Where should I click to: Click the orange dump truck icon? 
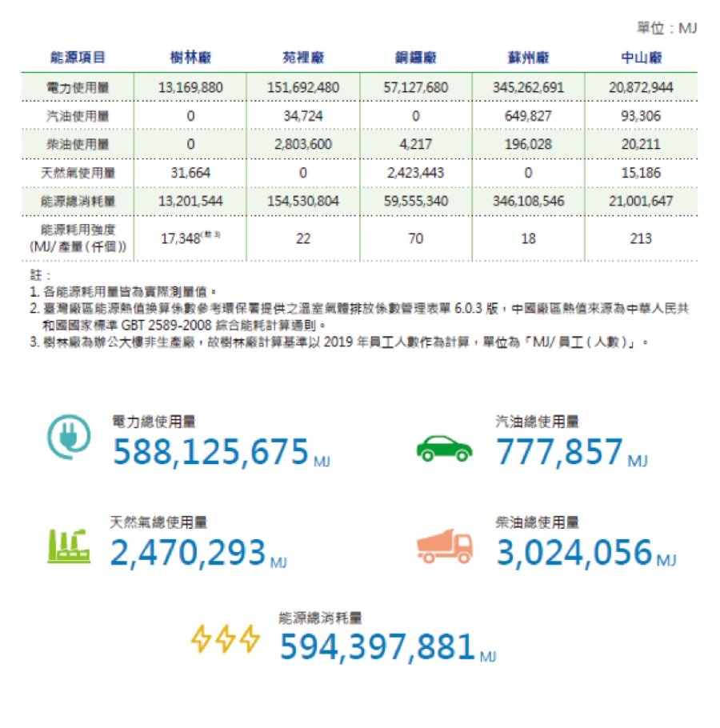coord(444,547)
